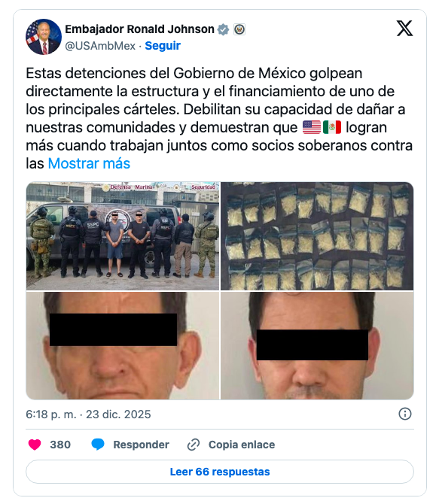Screen dimensions: 436x504
Task: Open the @USAmbMex handle link
Action: 100,46
